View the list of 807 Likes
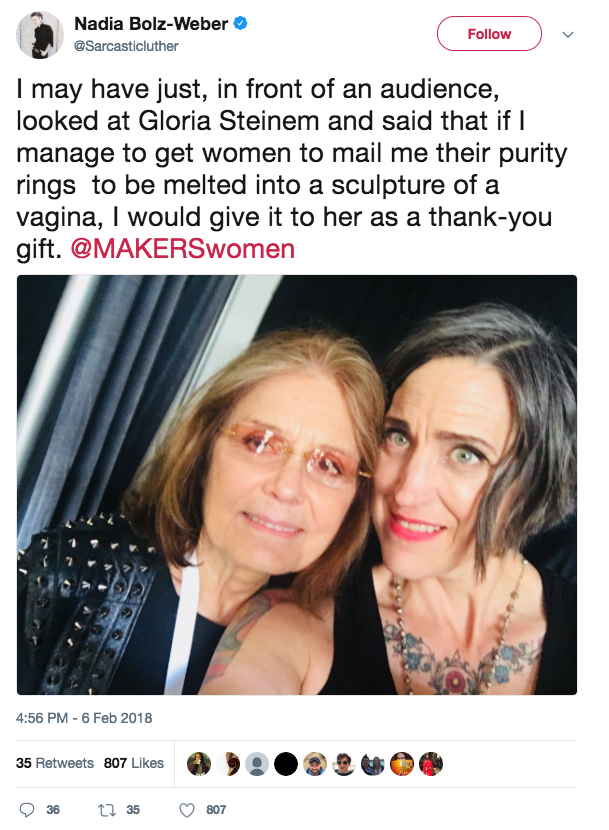This screenshot has height=830, width=609. [x=133, y=763]
